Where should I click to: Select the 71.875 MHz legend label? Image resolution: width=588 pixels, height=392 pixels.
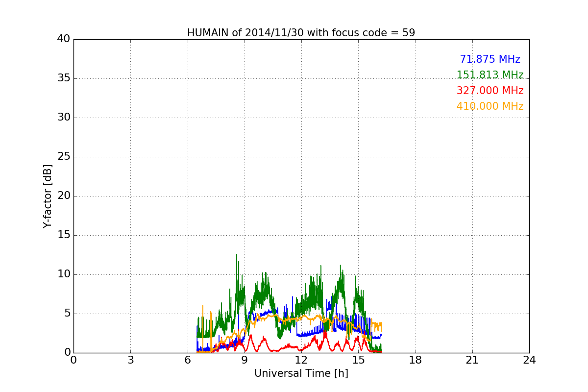(x=490, y=59)
